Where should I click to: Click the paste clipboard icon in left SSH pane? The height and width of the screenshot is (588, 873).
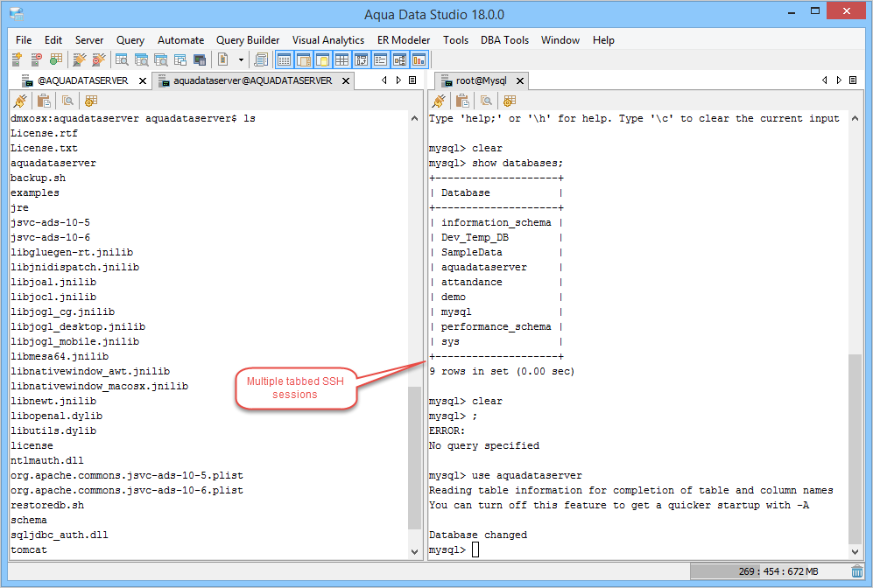point(44,101)
